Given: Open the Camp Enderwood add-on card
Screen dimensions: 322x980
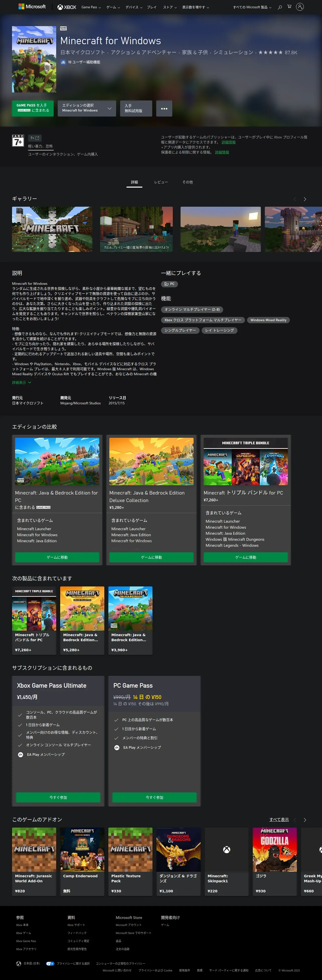Looking at the screenshot, I should (x=83, y=861).
